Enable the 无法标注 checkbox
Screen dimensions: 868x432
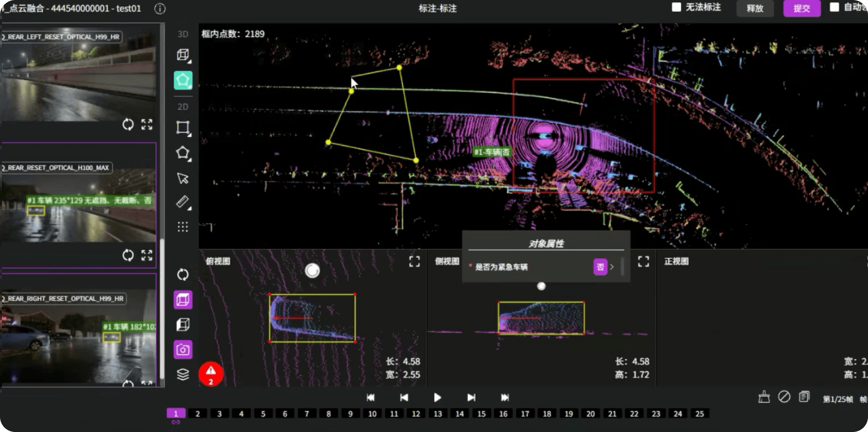[677, 7]
